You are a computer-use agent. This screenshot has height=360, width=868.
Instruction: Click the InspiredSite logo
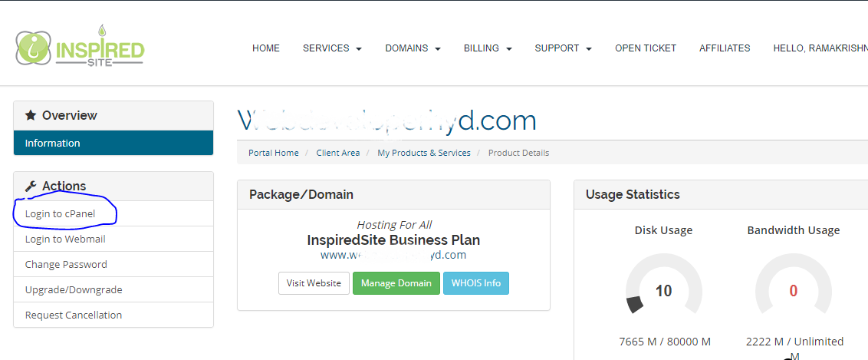[81, 47]
